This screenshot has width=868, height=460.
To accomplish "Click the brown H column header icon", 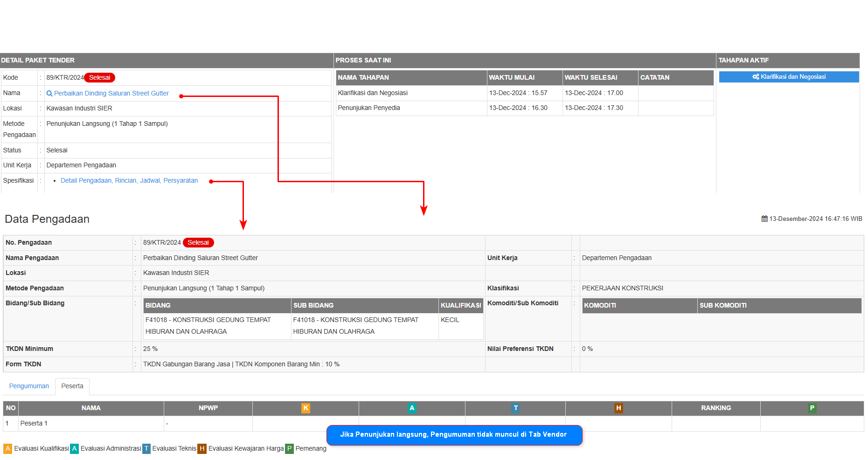I will (618, 408).
